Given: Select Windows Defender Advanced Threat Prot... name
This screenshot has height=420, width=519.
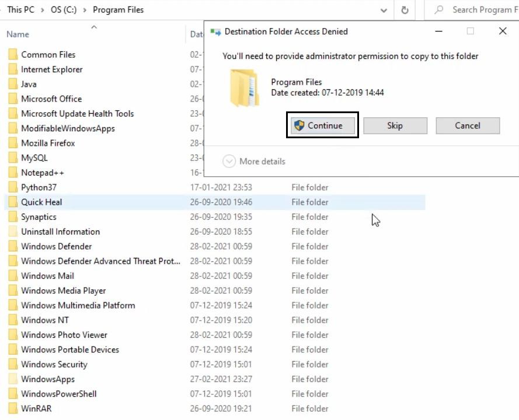Looking at the screenshot, I should [x=100, y=261].
